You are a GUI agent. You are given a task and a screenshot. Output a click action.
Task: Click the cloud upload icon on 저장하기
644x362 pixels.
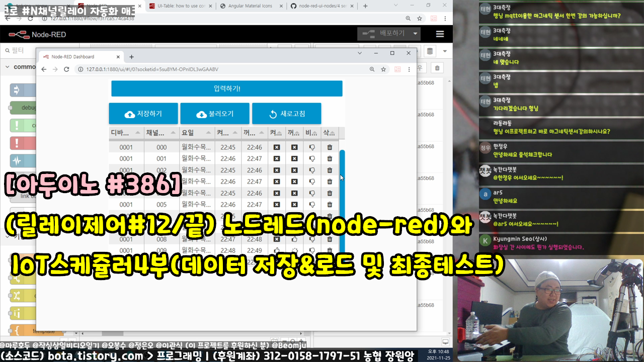pyautogui.click(x=130, y=114)
